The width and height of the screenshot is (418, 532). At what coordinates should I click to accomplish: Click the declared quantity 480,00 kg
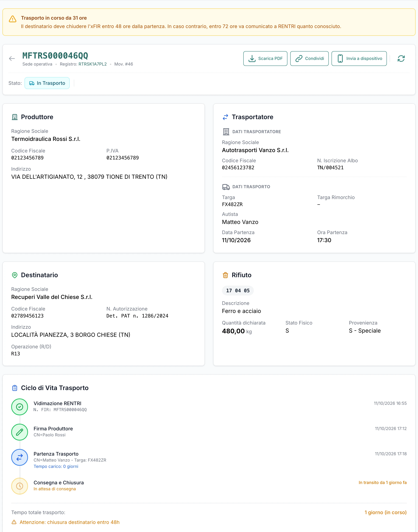tap(237, 331)
